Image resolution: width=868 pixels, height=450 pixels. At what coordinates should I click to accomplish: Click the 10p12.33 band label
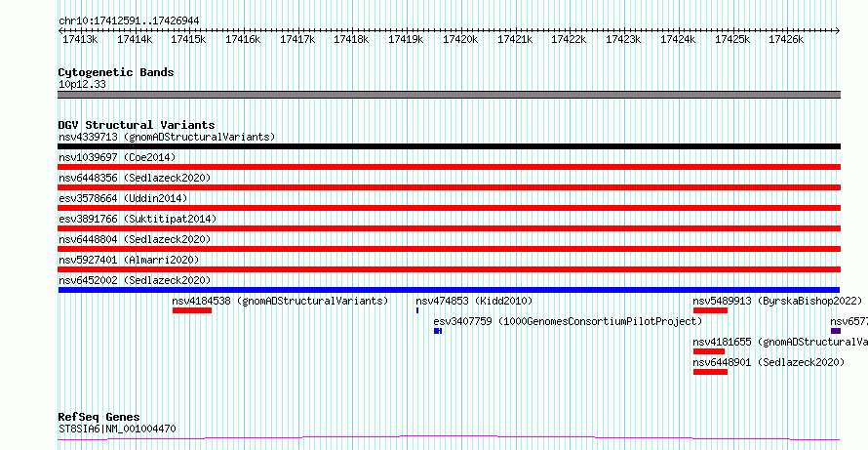point(82,85)
